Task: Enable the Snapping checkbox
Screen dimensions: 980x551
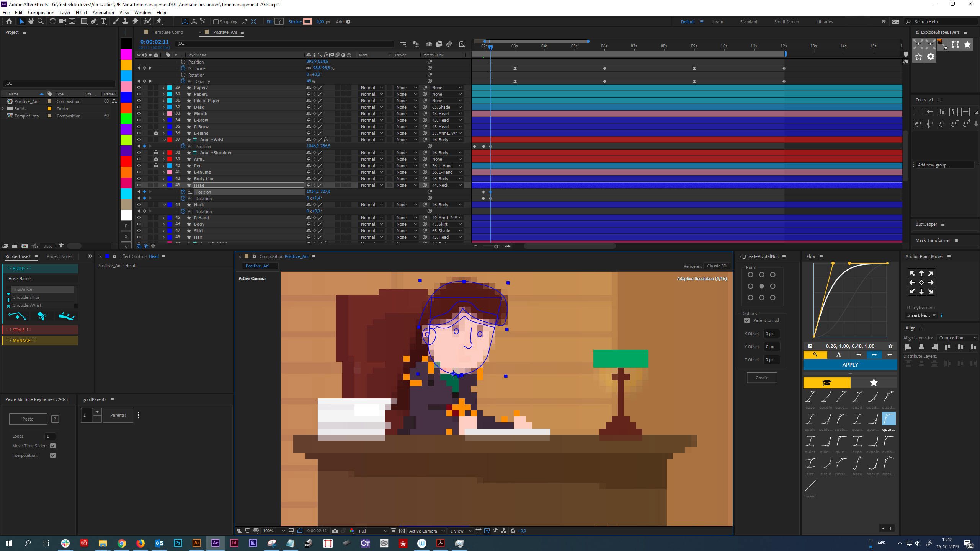Action: pos(217,22)
